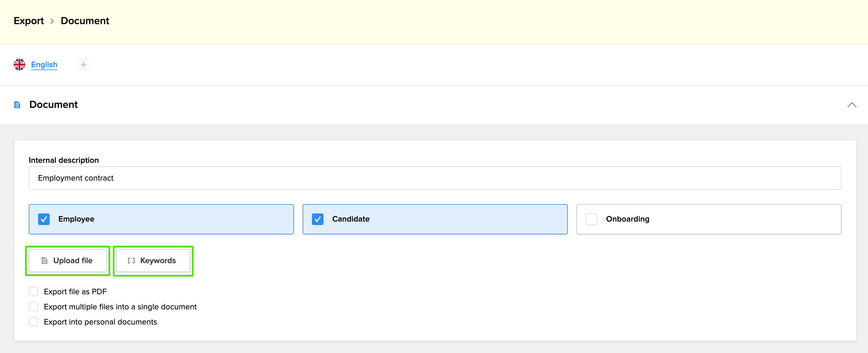Click Document in the breadcrumb
The width and height of the screenshot is (868, 353).
click(x=85, y=21)
